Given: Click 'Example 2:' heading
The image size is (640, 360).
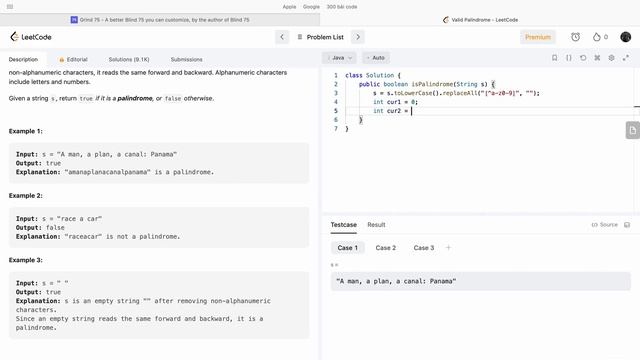Looking at the screenshot, I should pos(26,196).
